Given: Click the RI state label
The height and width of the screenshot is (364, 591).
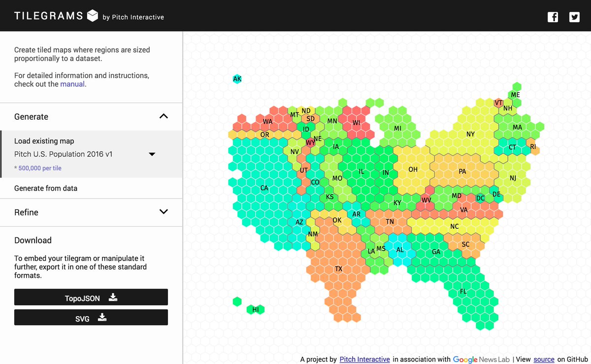Looking at the screenshot, I should pyautogui.click(x=533, y=146).
